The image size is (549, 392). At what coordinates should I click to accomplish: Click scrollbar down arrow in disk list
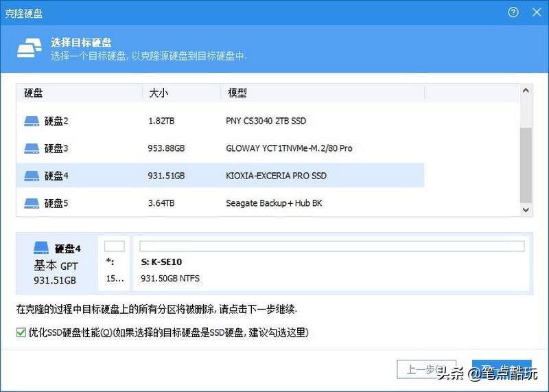click(x=526, y=210)
